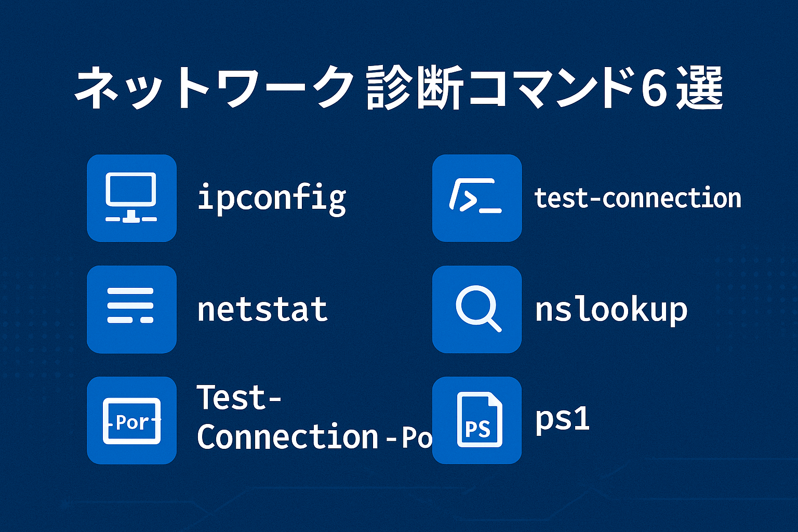The image size is (798, 532).
Task: Click the "選" character ending the title
Action: tap(699, 87)
